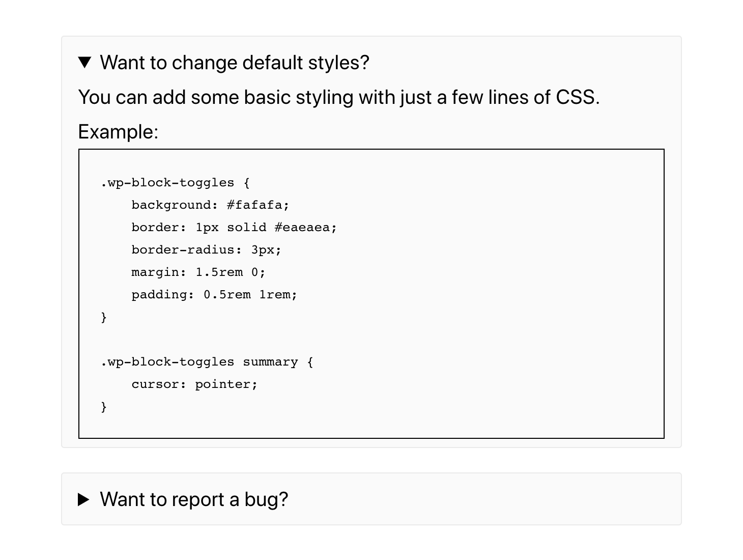
Task: Click the '.wp-block-toggles {' selector line
Action: pos(176,183)
